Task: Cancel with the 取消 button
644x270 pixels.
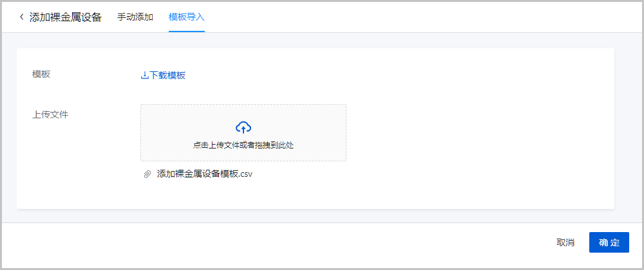Action: pyautogui.click(x=565, y=242)
